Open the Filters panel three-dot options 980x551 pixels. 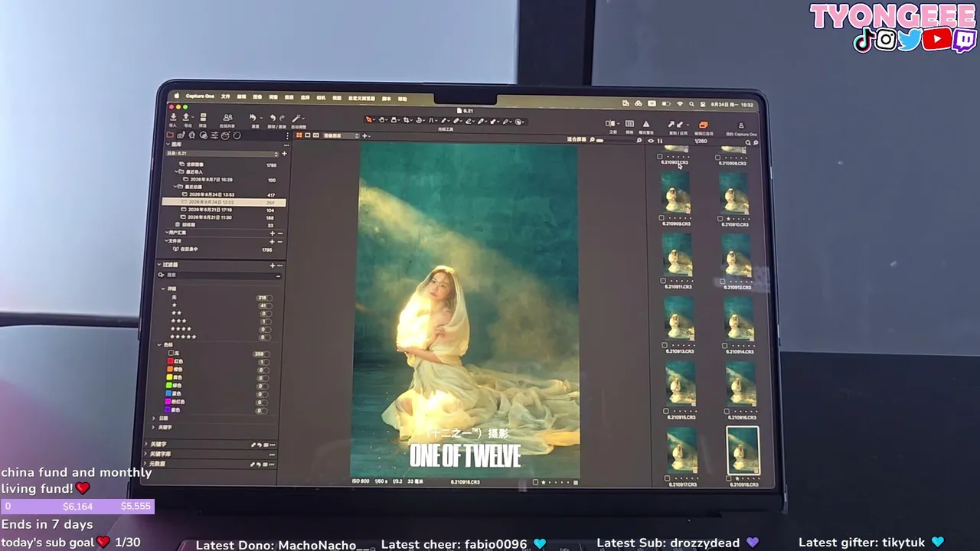coord(279,266)
